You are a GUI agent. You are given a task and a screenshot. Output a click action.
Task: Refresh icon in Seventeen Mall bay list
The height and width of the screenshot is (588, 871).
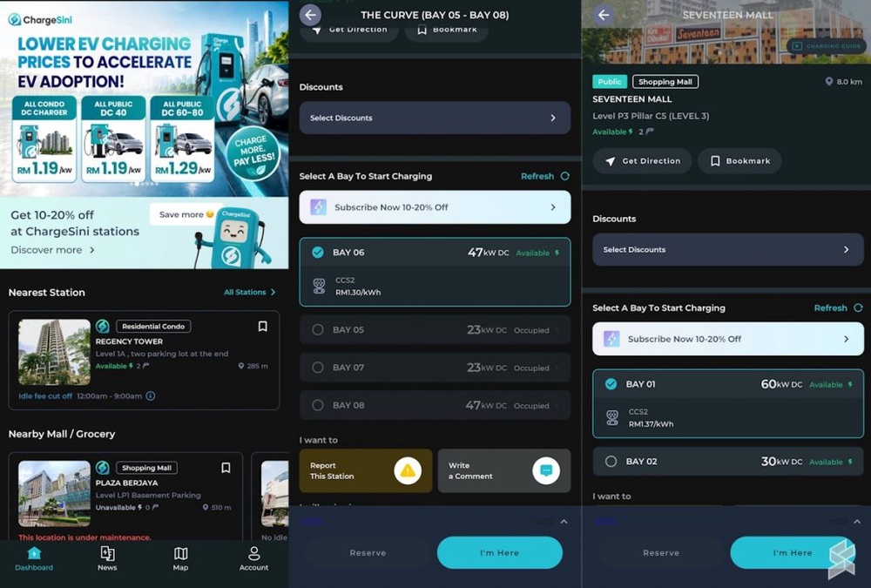[858, 308]
